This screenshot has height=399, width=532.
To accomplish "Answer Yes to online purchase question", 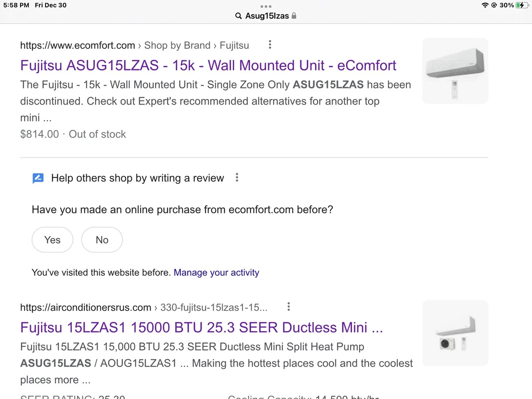I will point(52,240).
